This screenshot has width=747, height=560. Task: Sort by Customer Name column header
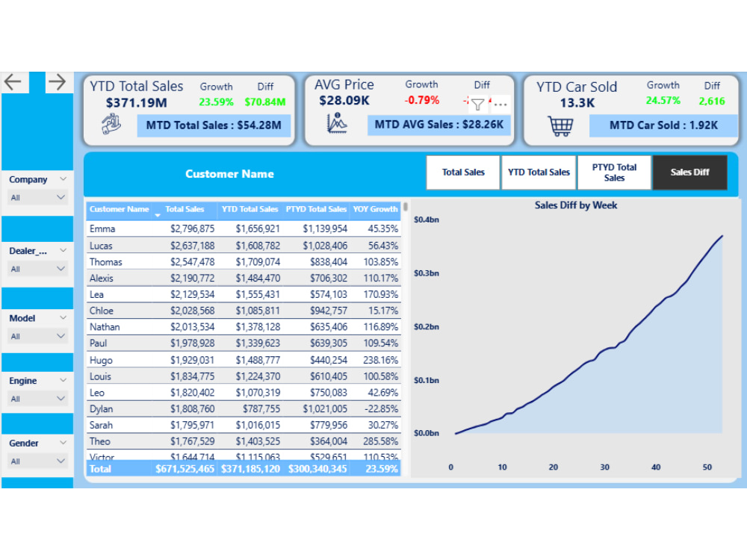pyautogui.click(x=119, y=209)
